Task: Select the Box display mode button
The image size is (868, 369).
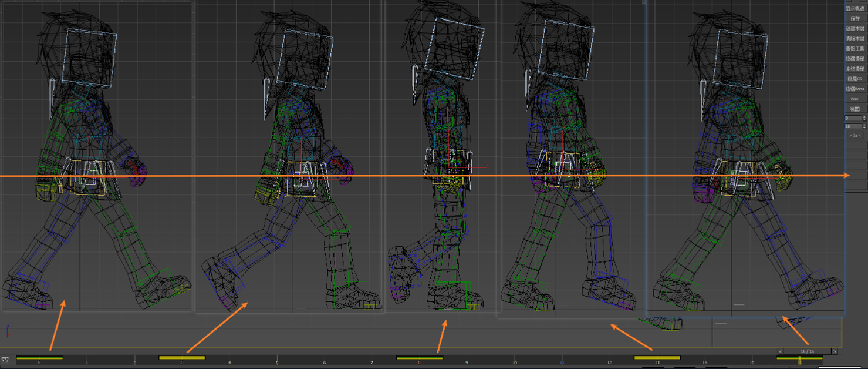Action: pyautogui.click(x=855, y=98)
